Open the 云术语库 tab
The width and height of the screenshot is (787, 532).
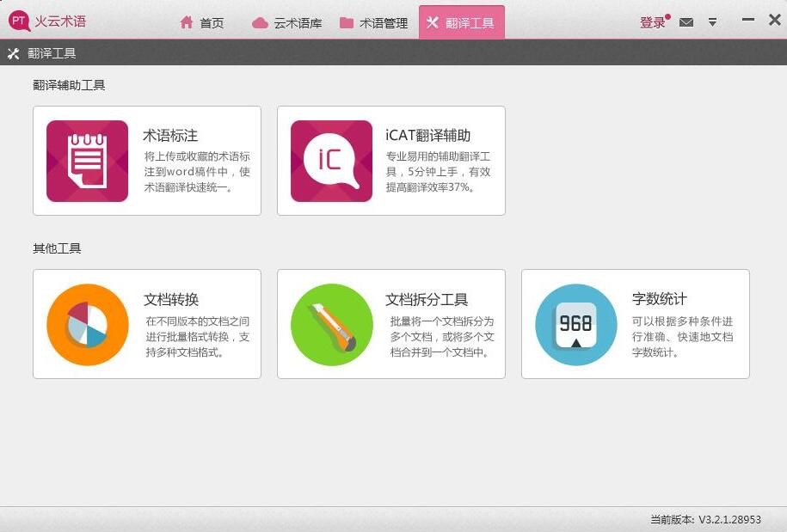[287, 23]
